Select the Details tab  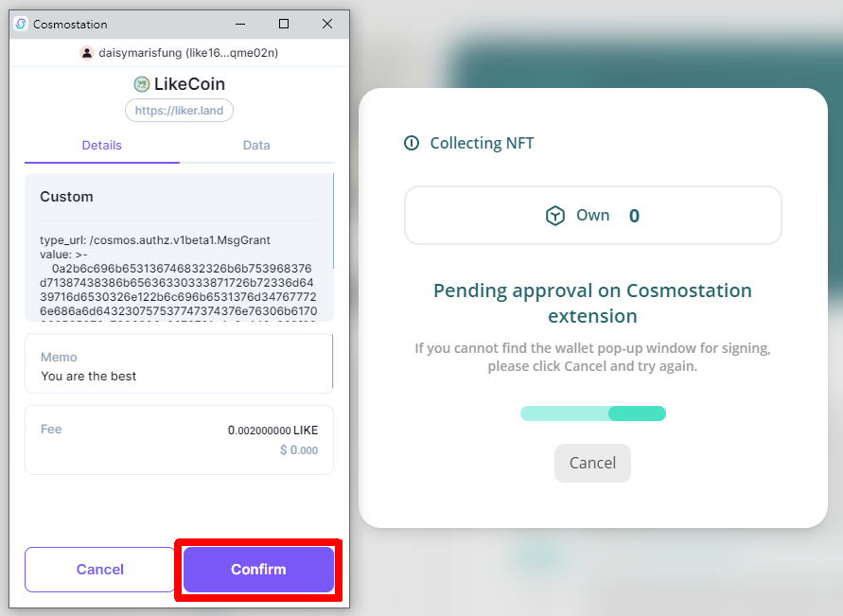101,145
